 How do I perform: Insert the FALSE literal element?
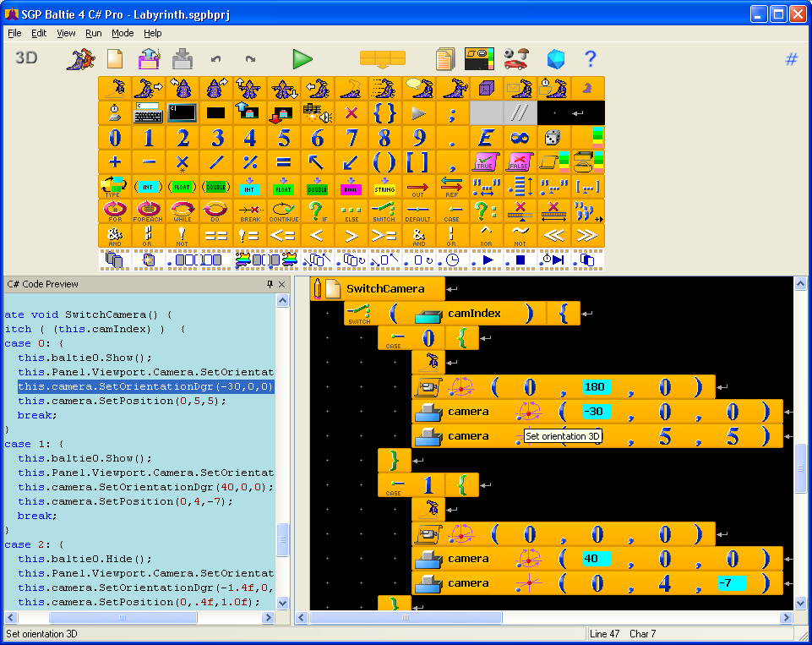coord(520,162)
